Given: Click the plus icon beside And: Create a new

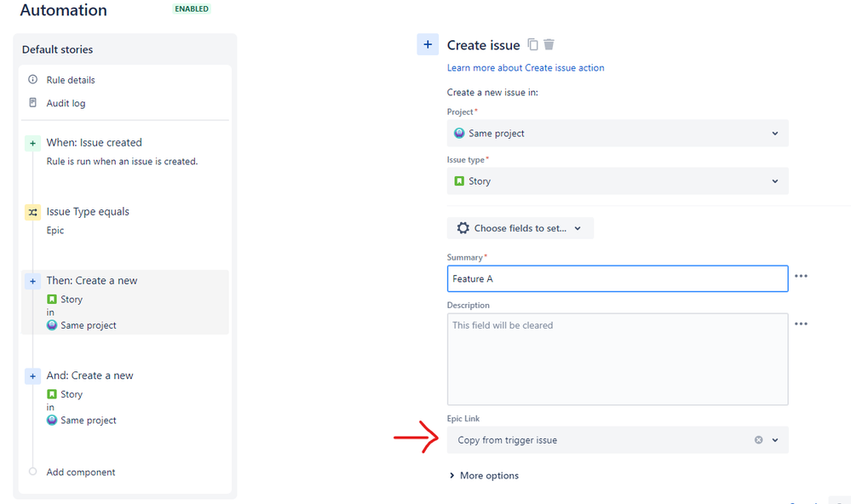Looking at the screenshot, I should pyautogui.click(x=32, y=376).
